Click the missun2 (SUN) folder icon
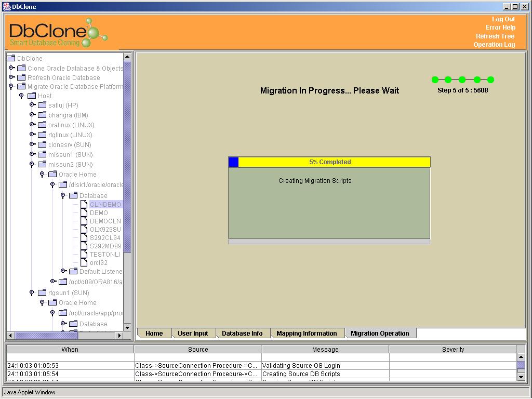 (42, 164)
